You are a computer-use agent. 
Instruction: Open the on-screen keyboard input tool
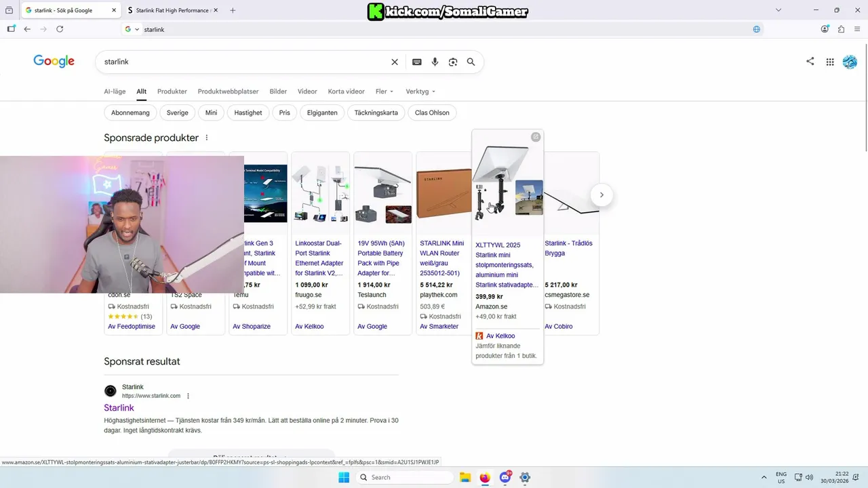point(417,62)
